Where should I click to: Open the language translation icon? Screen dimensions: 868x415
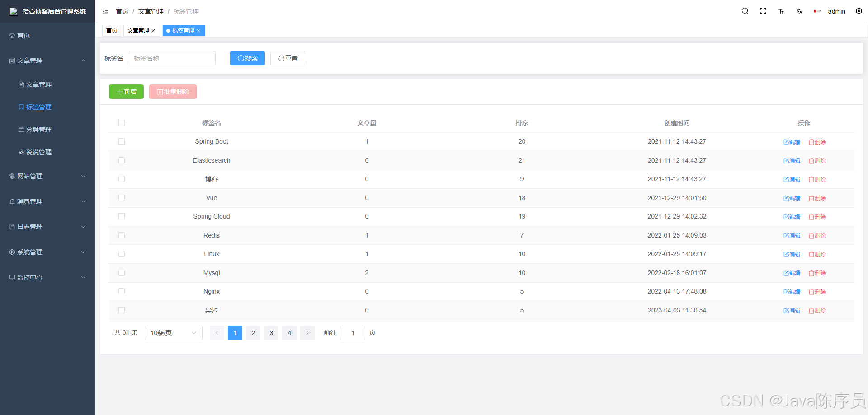[x=799, y=11]
